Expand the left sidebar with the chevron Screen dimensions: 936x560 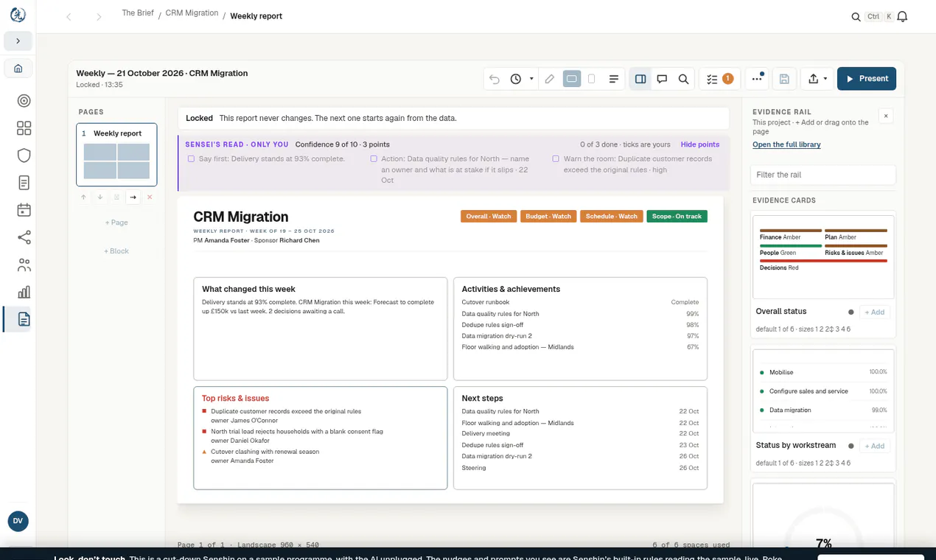(x=18, y=41)
